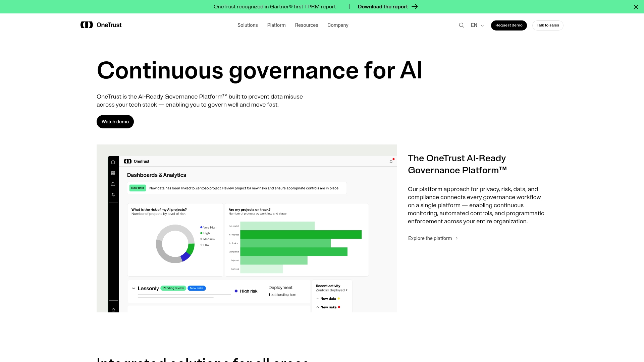
Task: Click the briefcase icon in the sidebar
Action: coord(113,184)
